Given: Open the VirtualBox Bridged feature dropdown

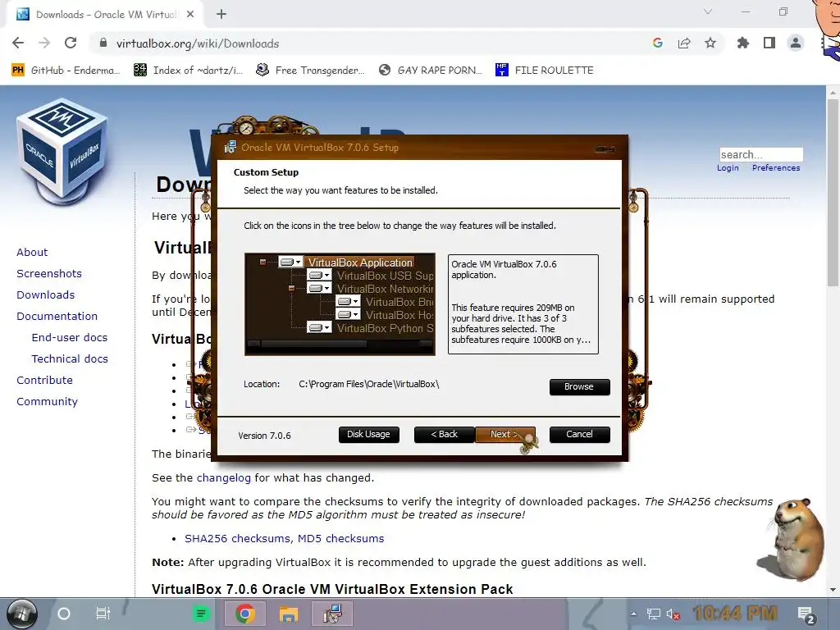Looking at the screenshot, I should pyautogui.click(x=348, y=302).
